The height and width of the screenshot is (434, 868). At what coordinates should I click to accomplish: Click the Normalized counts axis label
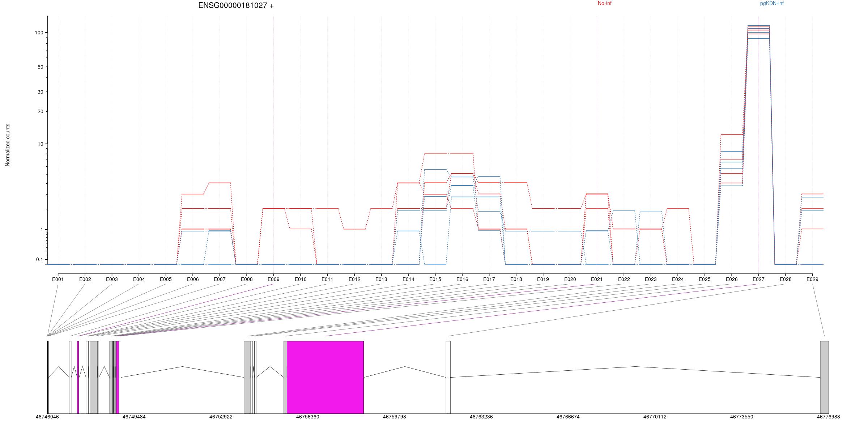coord(8,145)
